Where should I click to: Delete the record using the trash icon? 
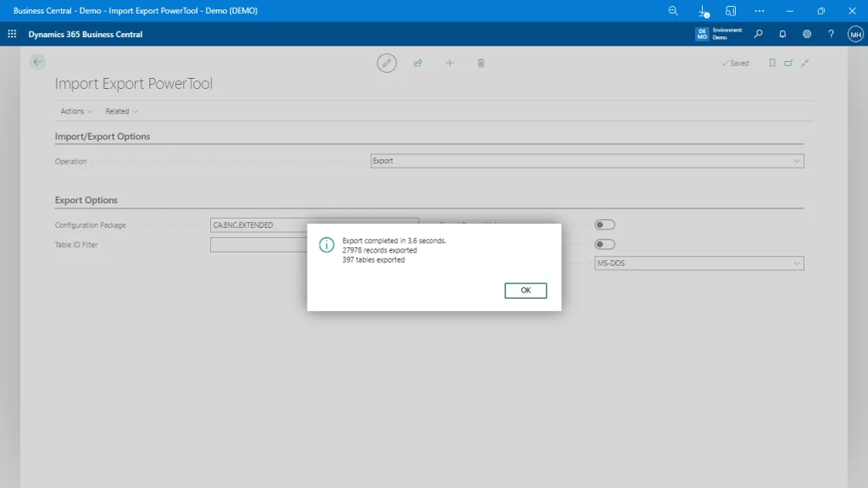(481, 63)
